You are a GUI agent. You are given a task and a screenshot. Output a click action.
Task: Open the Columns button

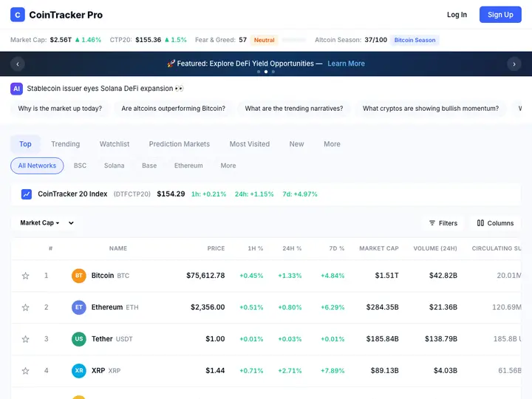(495, 223)
